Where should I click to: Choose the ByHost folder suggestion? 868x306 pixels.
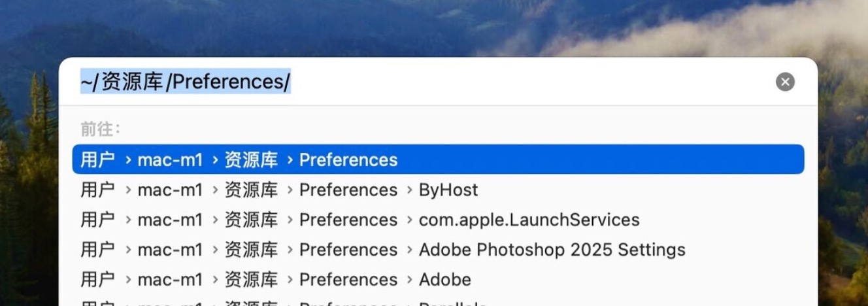tap(448, 190)
